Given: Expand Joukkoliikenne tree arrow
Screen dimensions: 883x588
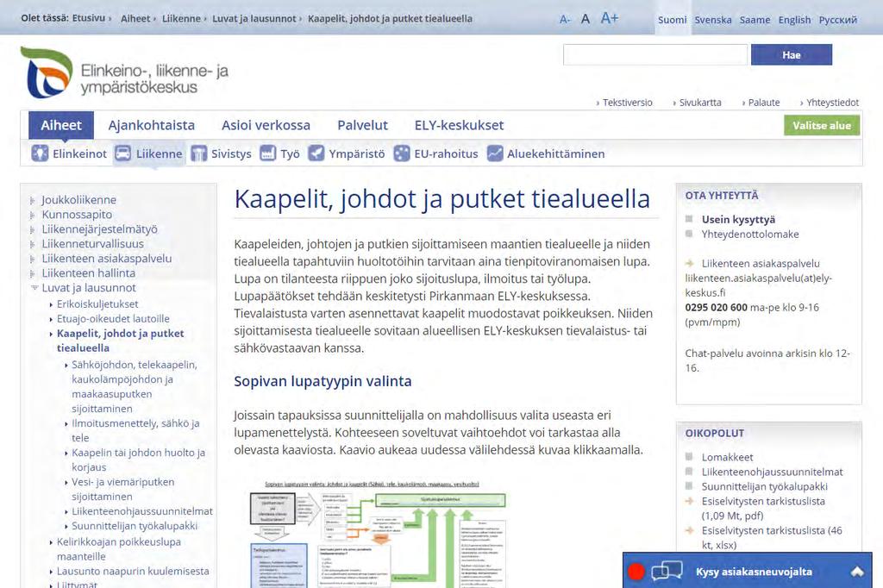Looking at the screenshot, I should click(32, 200).
